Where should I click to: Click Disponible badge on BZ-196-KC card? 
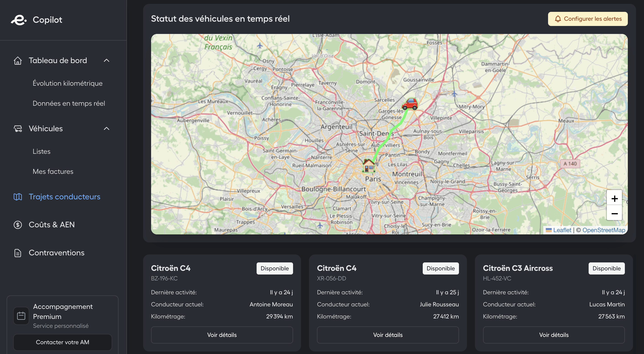pos(275,268)
